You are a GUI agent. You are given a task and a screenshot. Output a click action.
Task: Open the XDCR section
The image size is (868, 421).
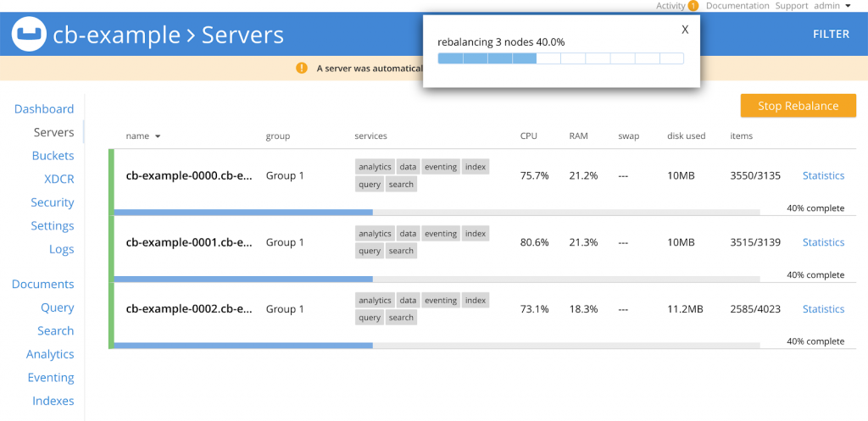point(58,179)
